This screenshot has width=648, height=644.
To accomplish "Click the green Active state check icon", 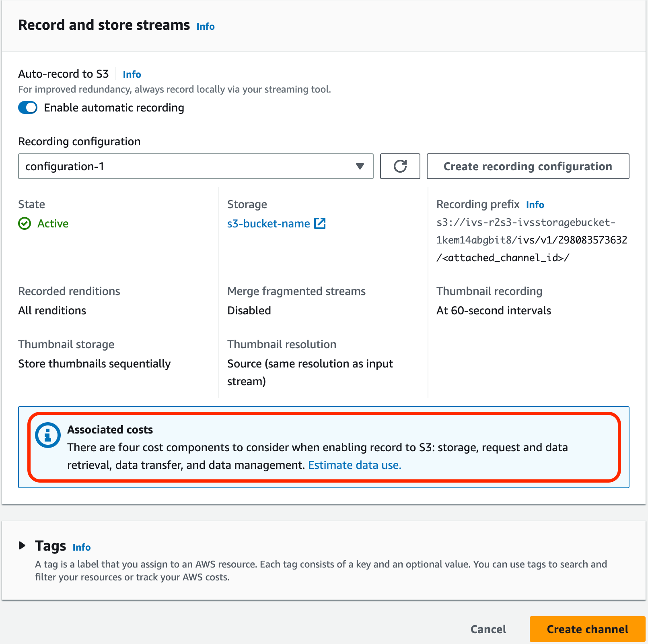I will click(25, 224).
